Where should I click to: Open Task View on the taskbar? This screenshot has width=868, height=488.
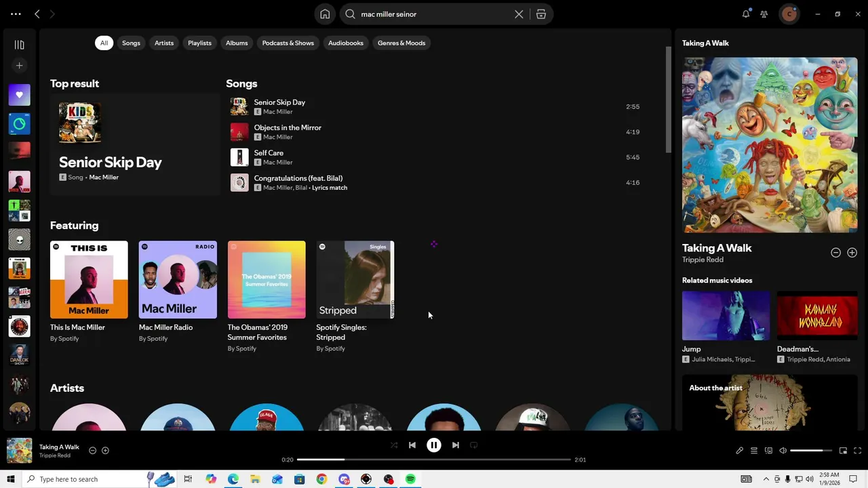[x=188, y=479]
